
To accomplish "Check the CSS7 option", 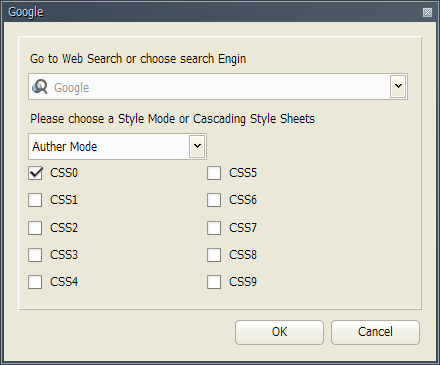I will click(x=214, y=228).
